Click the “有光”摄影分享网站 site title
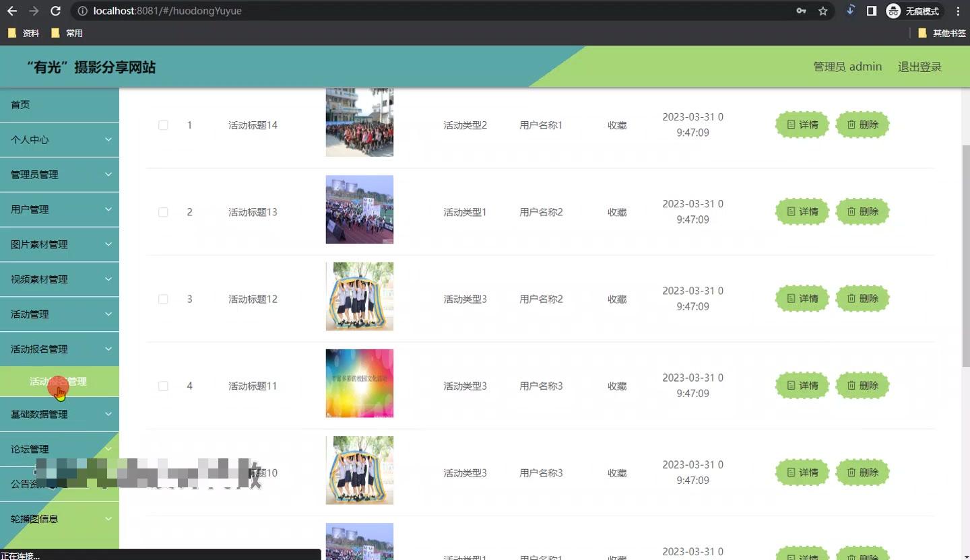The width and height of the screenshot is (970, 560). 91,67
